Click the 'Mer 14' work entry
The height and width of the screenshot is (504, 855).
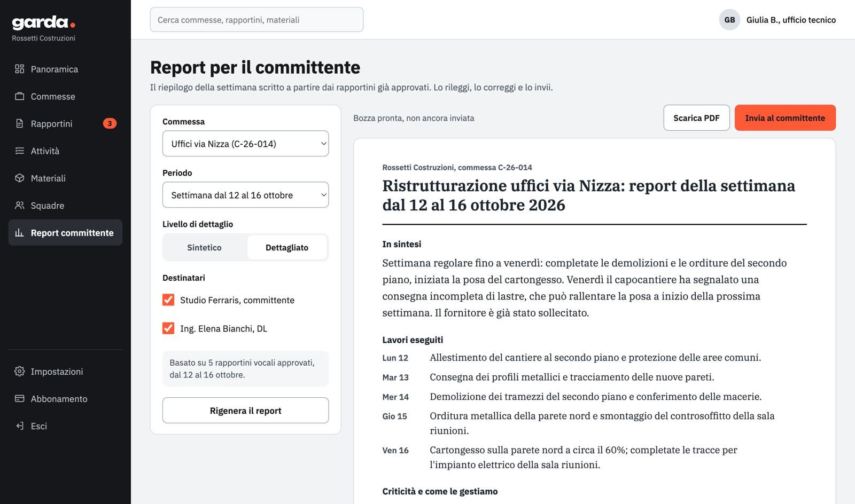point(594,397)
